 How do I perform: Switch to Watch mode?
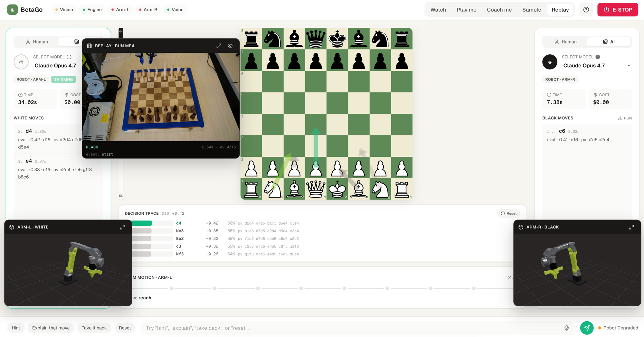(438, 10)
